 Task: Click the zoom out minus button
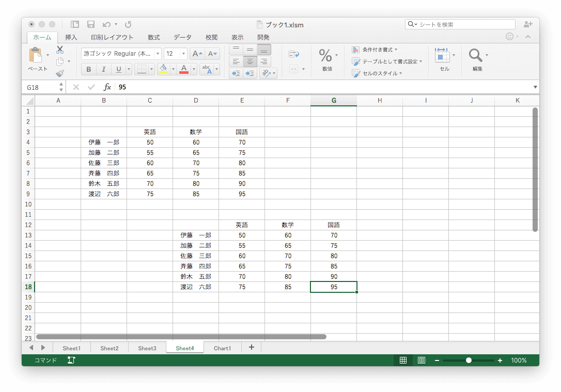437,360
